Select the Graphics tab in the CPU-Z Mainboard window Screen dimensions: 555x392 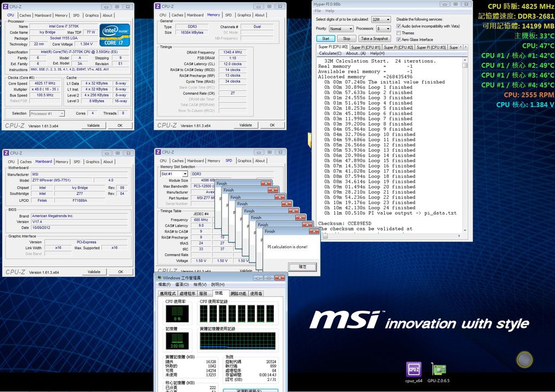coord(92,162)
